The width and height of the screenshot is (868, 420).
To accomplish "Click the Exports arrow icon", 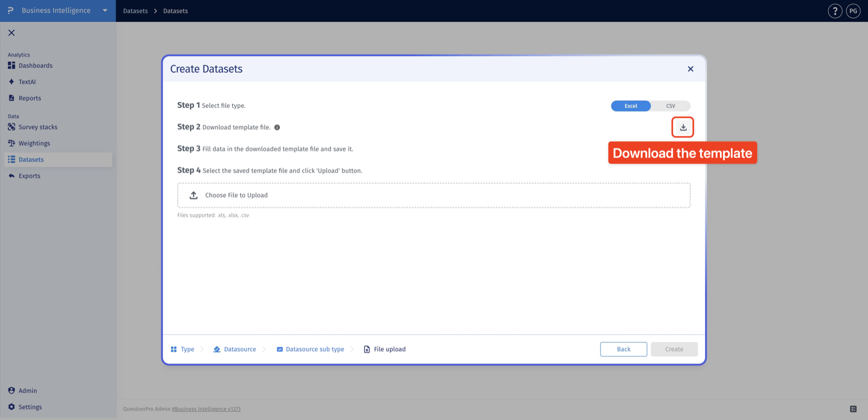I will (11, 176).
